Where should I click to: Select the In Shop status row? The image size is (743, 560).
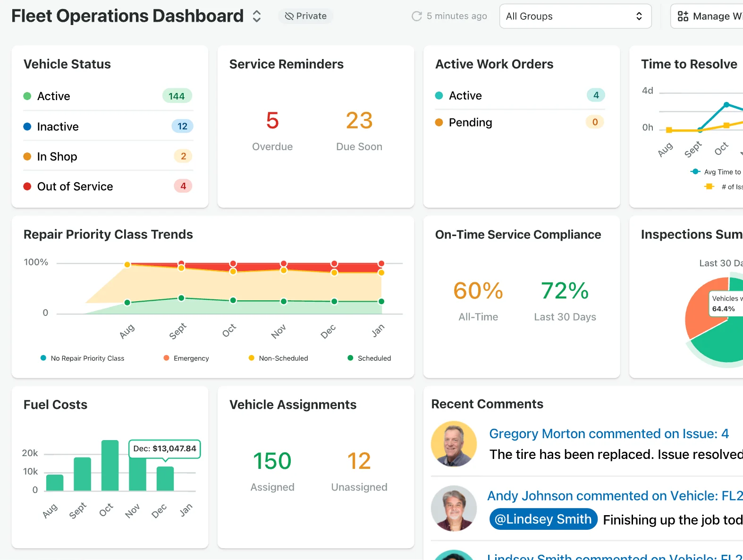tap(108, 156)
